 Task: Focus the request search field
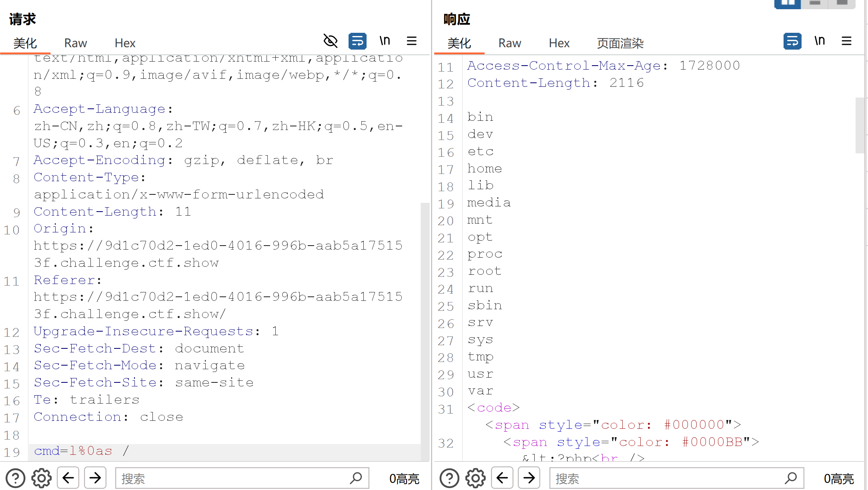point(242,478)
